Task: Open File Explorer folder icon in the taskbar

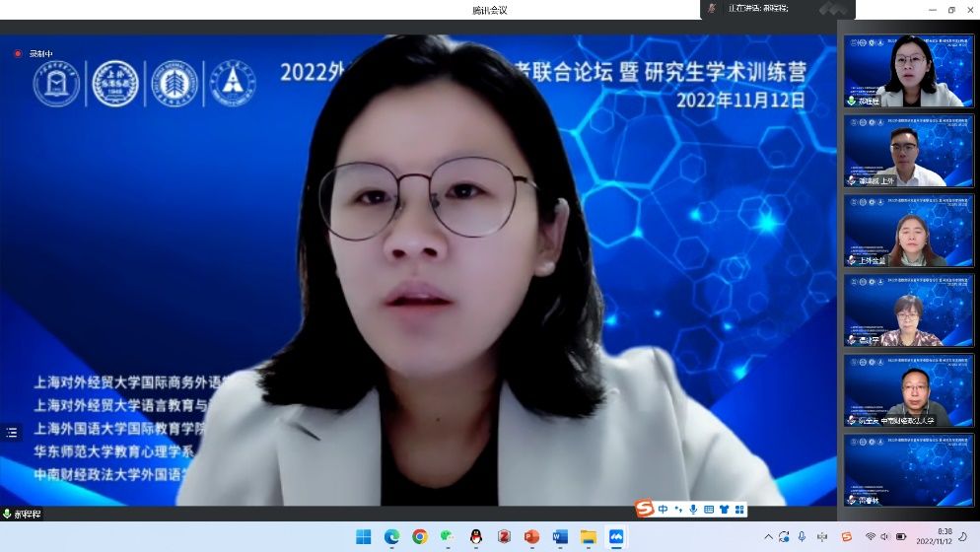Action: coord(589,536)
